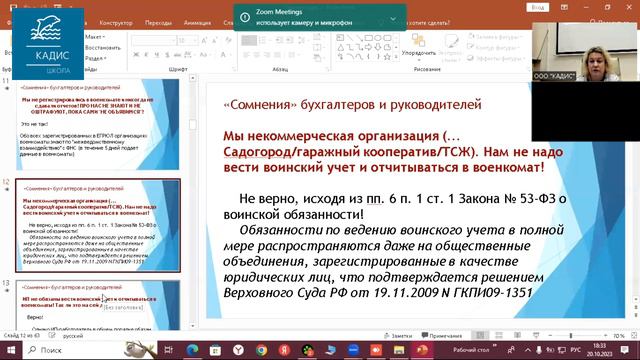This screenshot has height=360, width=640.
Task: Open ribbon display options icon
Action: click(564, 7)
